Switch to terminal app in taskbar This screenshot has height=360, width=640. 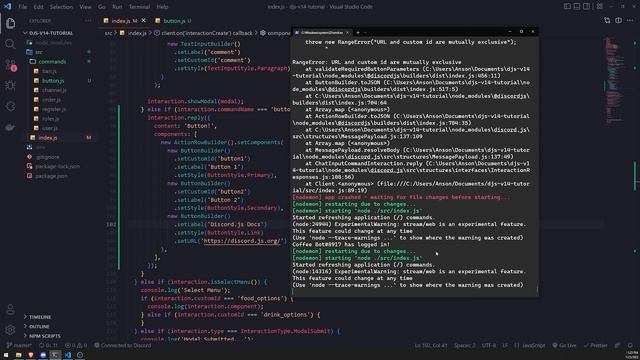[x=55, y=355]
